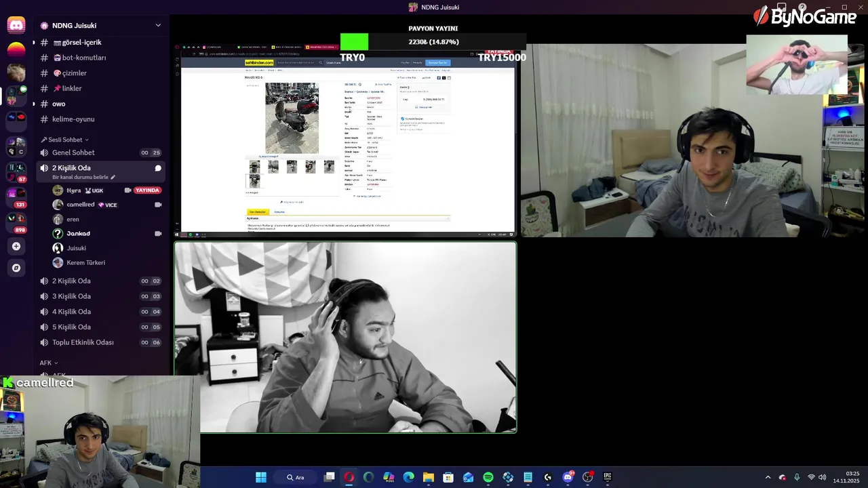Open Epic Games Launcher from taskbar
The width and height of the screenshot is (868, 488).
[x=608, y=477]
